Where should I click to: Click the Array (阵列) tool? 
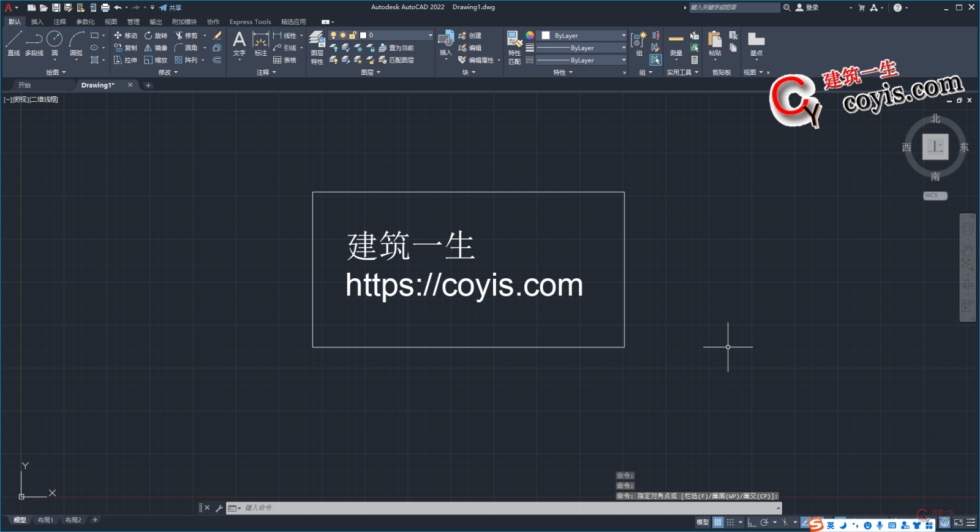[186, 60]
